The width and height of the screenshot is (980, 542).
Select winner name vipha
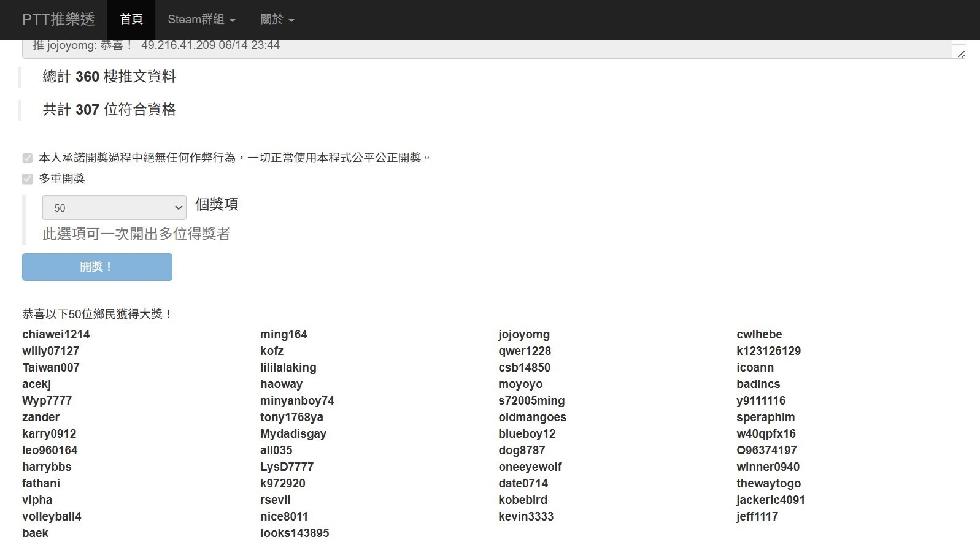click(x=37, y=500)
